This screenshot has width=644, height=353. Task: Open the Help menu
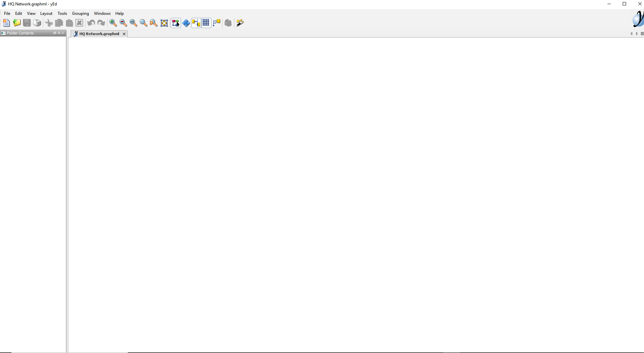point(119,14)
